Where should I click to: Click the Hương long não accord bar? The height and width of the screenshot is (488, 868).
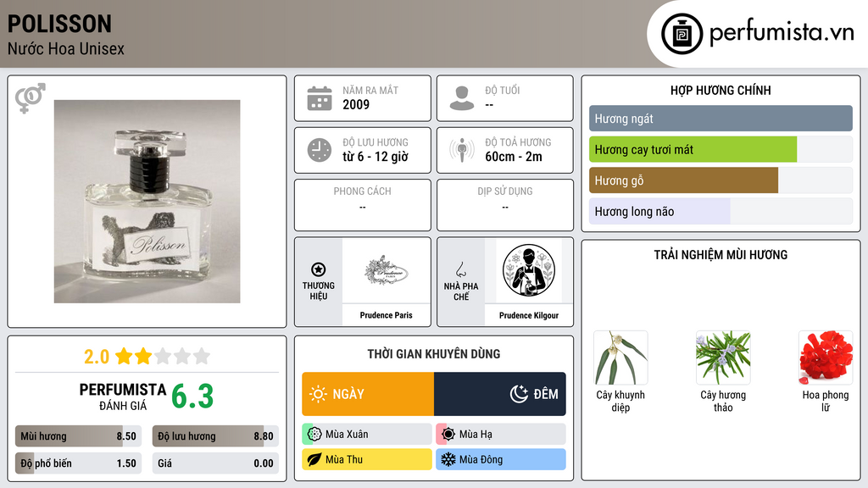(721, 211)
